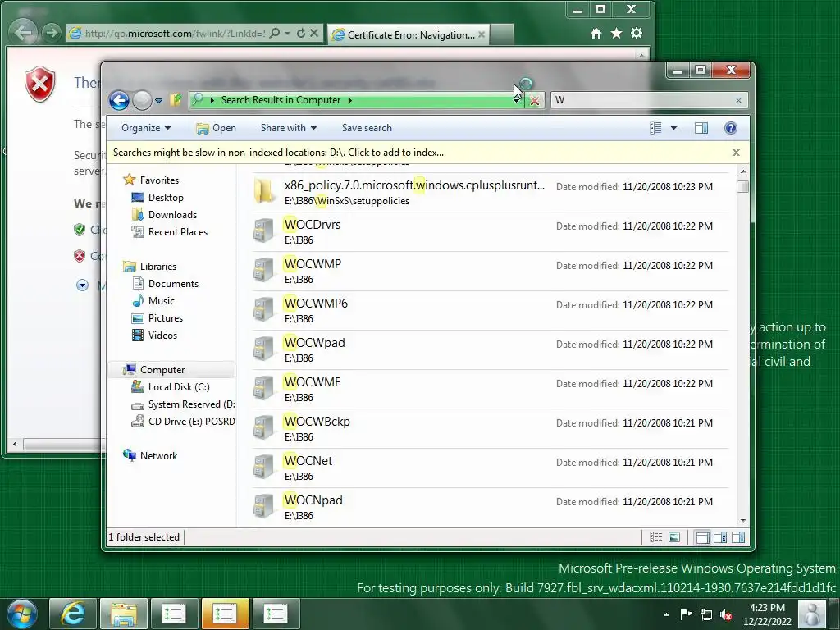840x630 pixels.
Task: Click the Internet Explorer address bar URL
Action: click(175, 33)
